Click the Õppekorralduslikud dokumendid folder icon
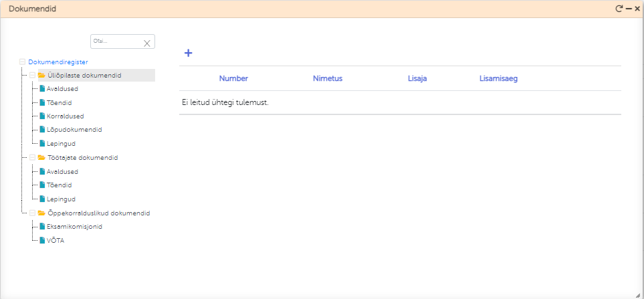Viewport: 644px width, 299px height. tap(41, 213)
